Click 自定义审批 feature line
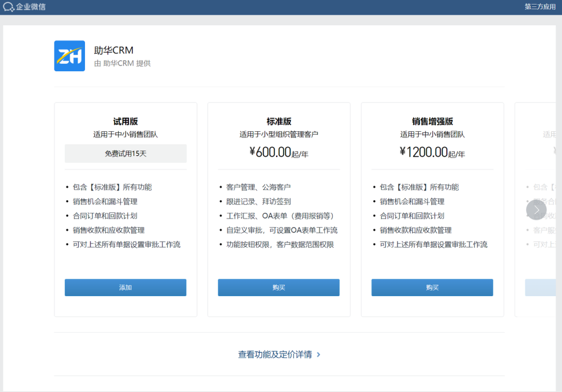This screenshot has height=392, width=562. pyautogui.click(x=282, y=230)
